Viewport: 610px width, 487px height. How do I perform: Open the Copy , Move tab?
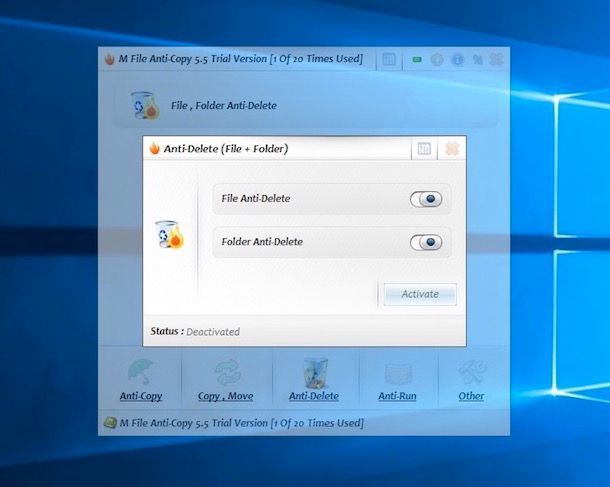point(226,380)
